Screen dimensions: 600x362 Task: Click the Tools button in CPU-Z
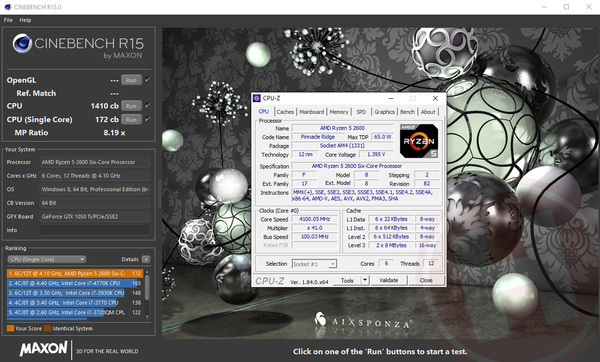[347, 280]
